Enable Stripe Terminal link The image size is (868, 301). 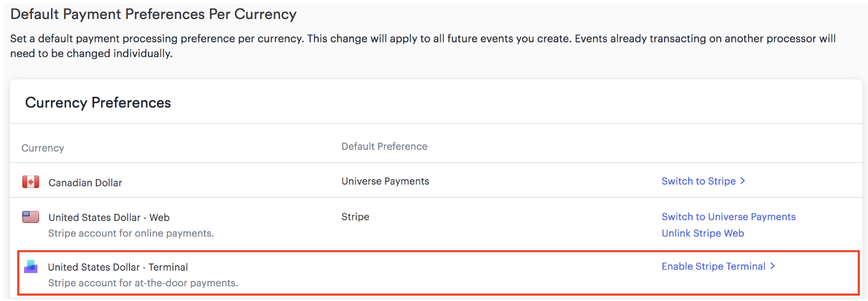[713, 266]
